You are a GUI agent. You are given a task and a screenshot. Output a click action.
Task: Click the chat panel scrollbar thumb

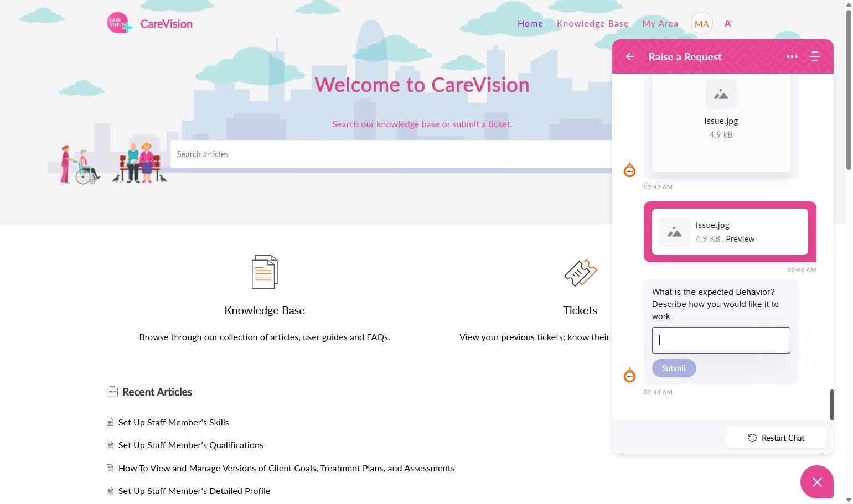(831, 405)
